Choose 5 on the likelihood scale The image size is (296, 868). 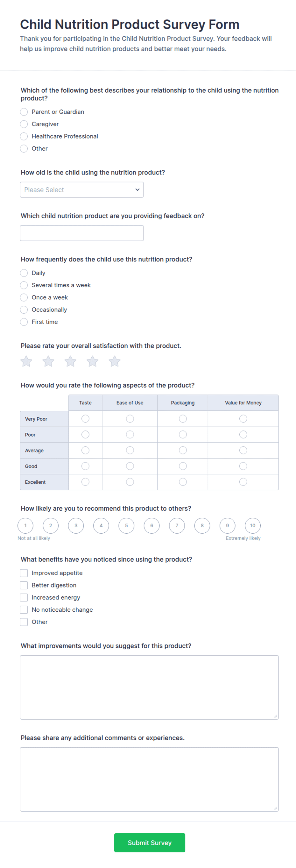(x=126, y=526)
